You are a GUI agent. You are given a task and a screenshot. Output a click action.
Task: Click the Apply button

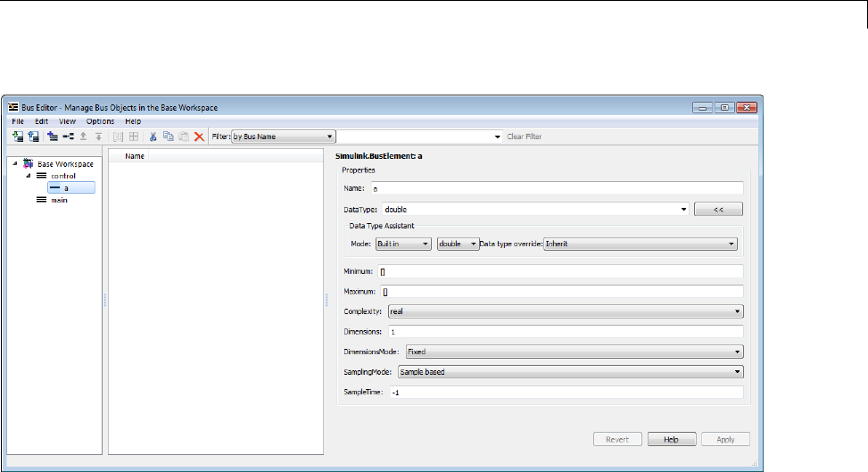(x=726, y=439)
